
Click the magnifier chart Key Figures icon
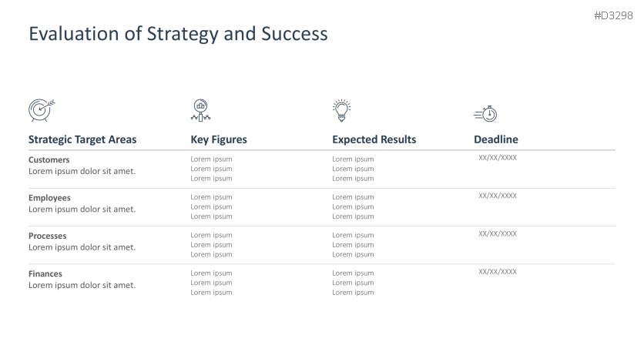pyautogui.click(x=201, y=110)
